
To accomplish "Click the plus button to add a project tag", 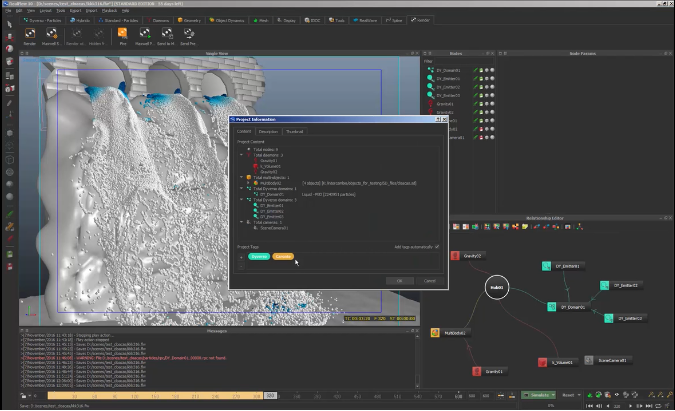I will pyautogui.click(x=241, y=257).
